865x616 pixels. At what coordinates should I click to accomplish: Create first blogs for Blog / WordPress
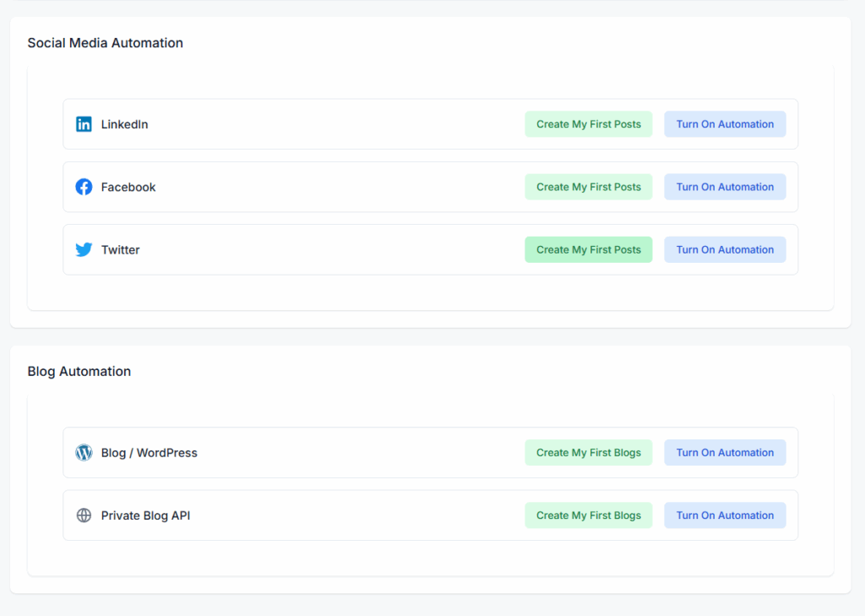(x=589, y=453)
